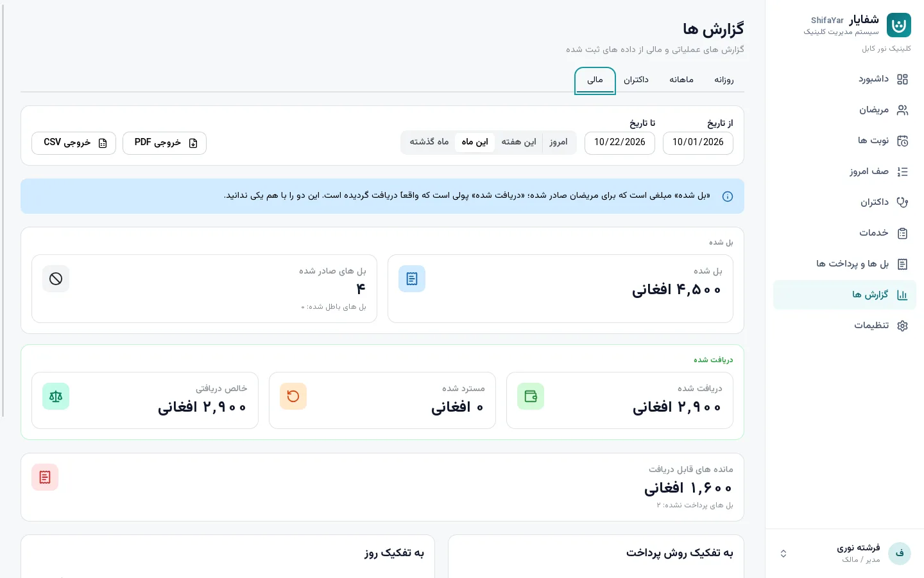Expand the user menu chevron
This screenshot has height=578, width=924.
point(783,554)
